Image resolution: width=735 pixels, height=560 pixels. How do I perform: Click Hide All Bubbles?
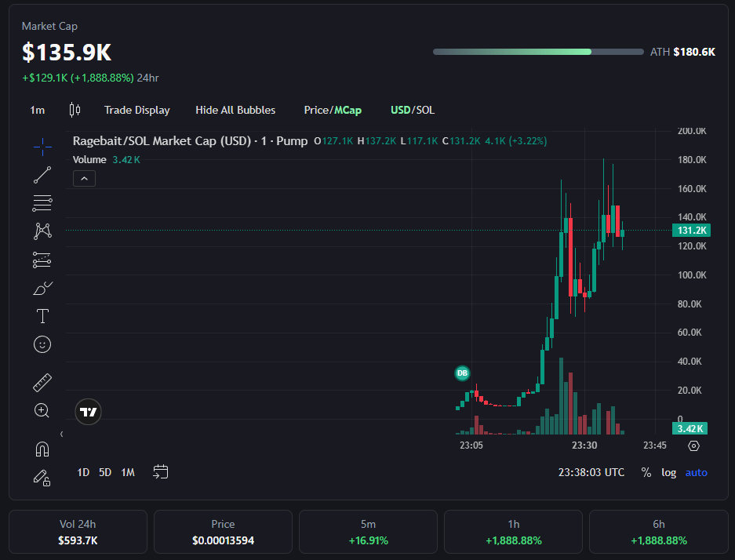(235, 110)
